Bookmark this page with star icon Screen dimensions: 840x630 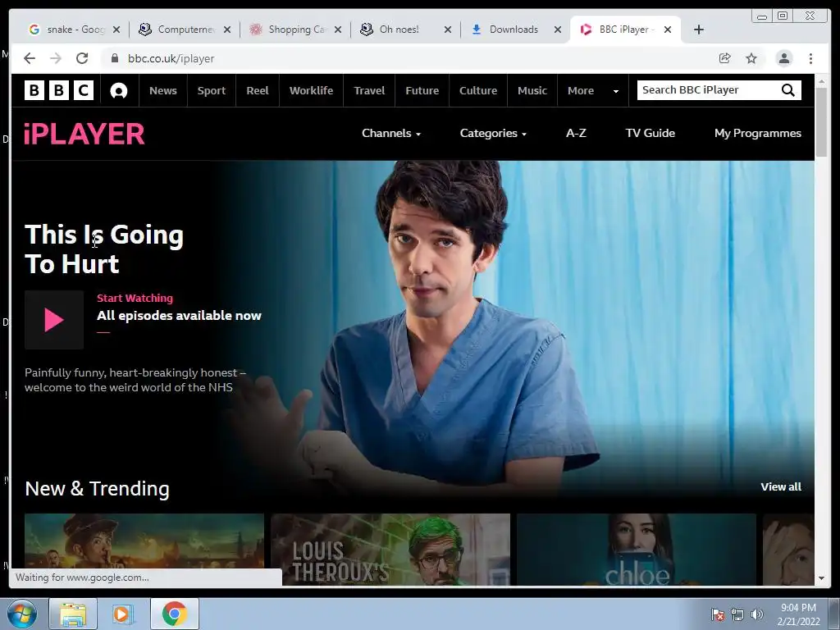(751, 58)
